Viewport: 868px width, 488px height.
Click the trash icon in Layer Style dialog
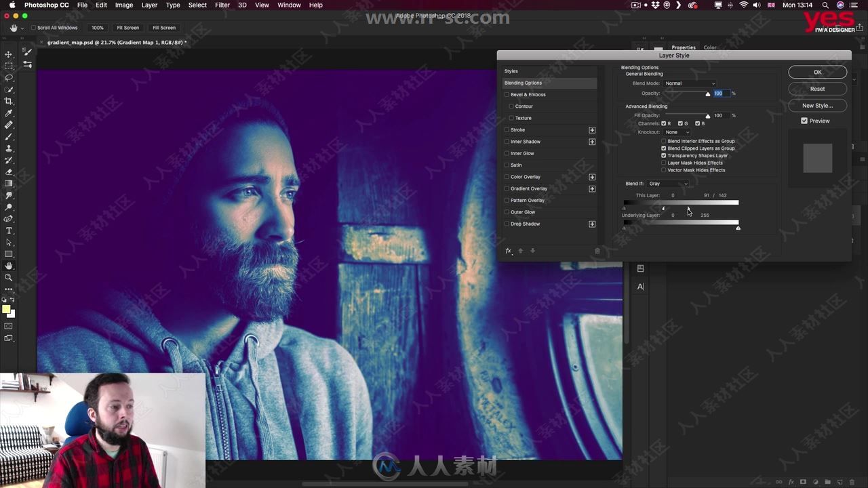pyautogui.click(x=597, y=251)
